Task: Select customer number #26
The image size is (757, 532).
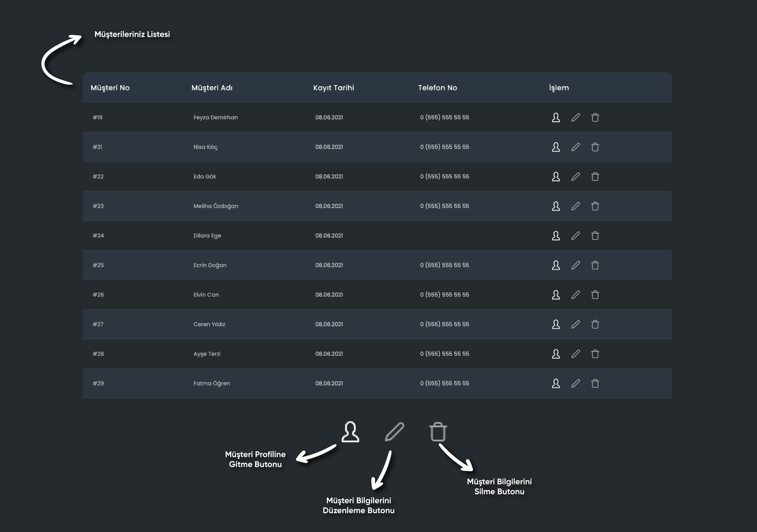Action: [x=98, y=294]
